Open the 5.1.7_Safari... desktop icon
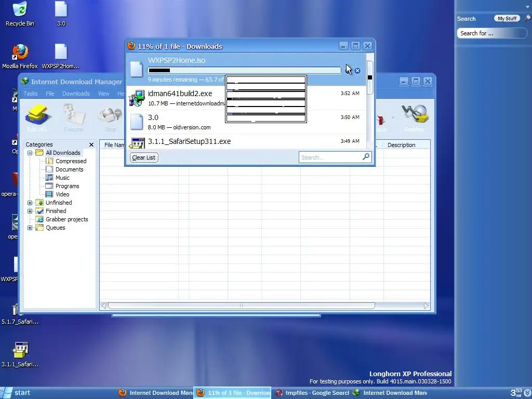This screenshot has width=532, height=399. (x=20, y=314)
